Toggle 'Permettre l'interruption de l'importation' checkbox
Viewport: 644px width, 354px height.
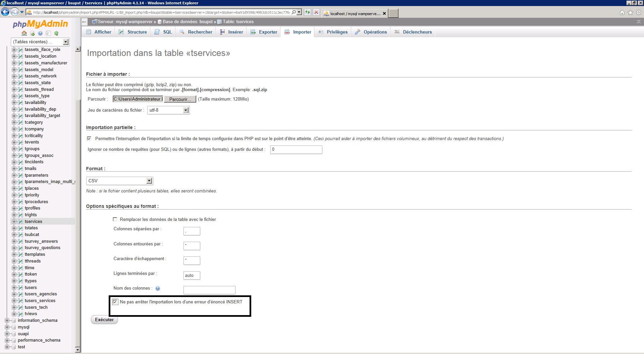[89, 138]
